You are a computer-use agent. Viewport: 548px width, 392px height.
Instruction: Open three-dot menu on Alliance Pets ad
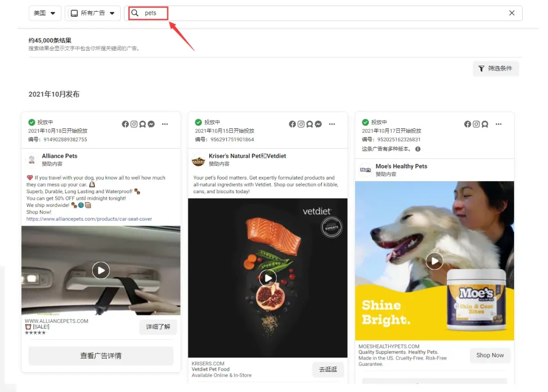[x=165, y=124]
